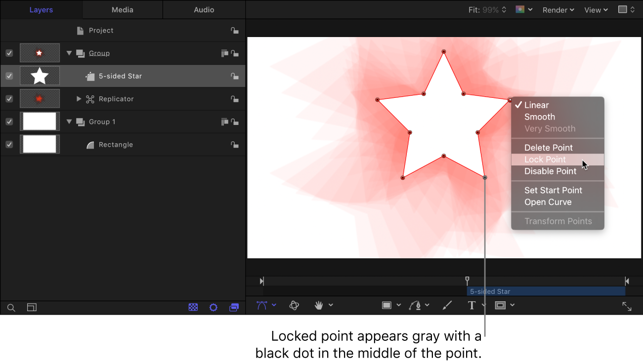Screen dimensions: 643x364
Task: Toggle the checkerboard button in Layers footer
Action: click(193, 308)
